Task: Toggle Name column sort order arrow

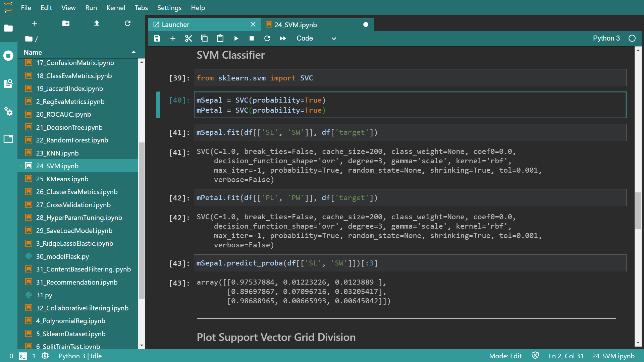Action: (x=133, y=52)
